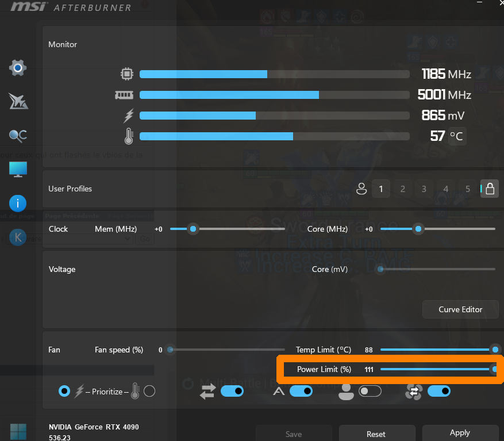
Task: Select prioritize power radio button
Action: click(64, 391)
